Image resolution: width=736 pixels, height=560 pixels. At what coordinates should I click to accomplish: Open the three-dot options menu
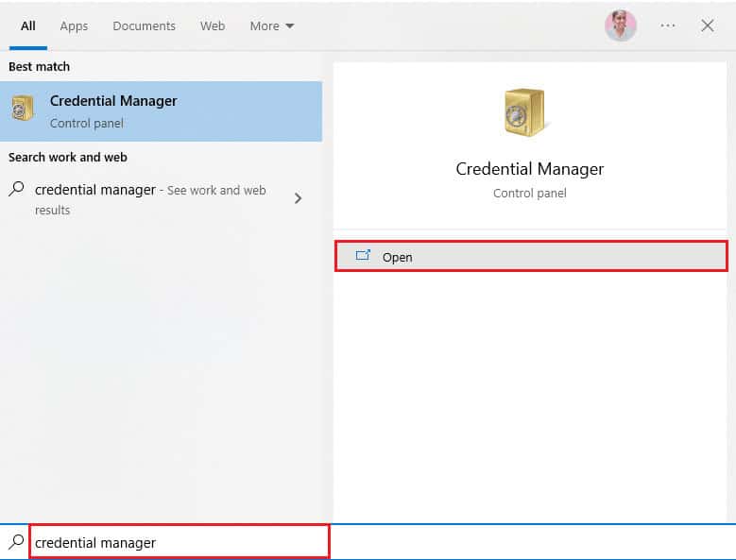pos(667,25)
